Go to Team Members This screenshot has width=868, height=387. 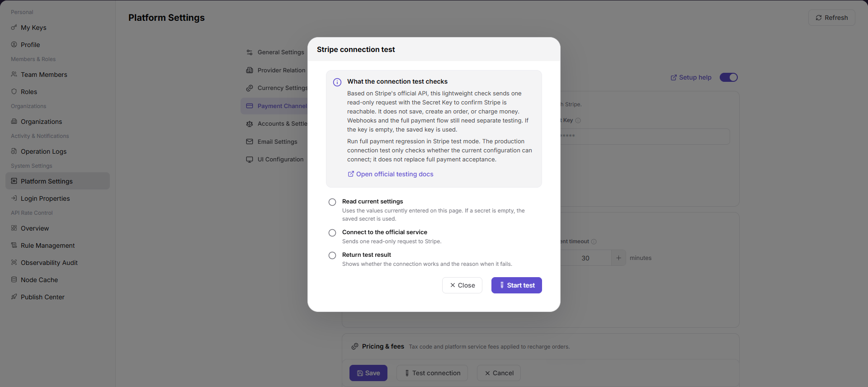point(57,75)
